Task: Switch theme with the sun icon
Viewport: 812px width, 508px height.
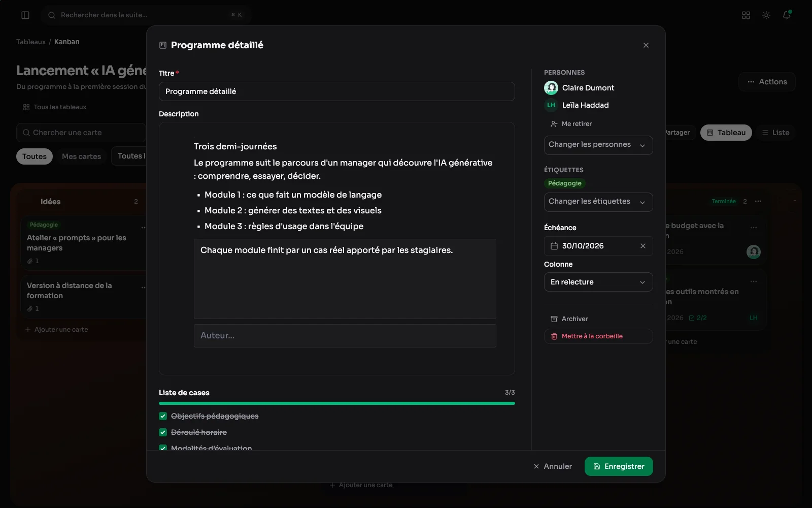Action: point(766,15)
